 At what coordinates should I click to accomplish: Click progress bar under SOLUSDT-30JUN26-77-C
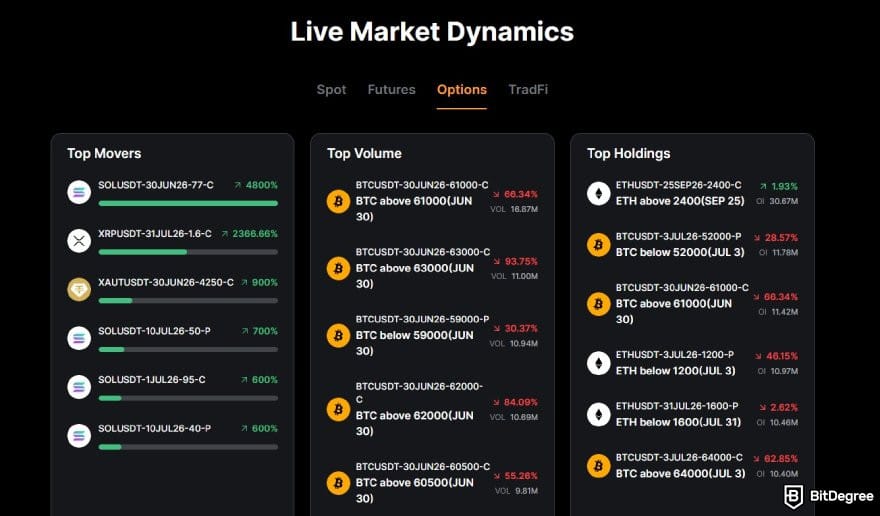point(188,203)
